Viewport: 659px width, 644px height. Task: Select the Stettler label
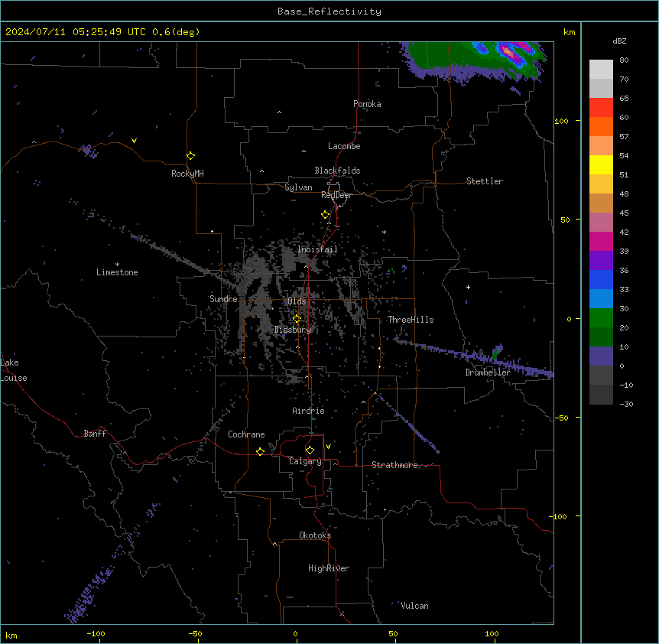click(x=485, y=181)
